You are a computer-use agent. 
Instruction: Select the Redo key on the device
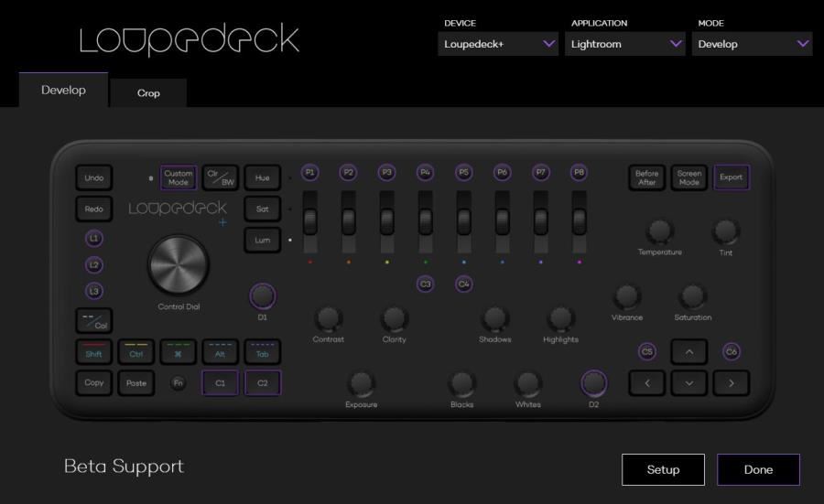[x=94, y=209]
